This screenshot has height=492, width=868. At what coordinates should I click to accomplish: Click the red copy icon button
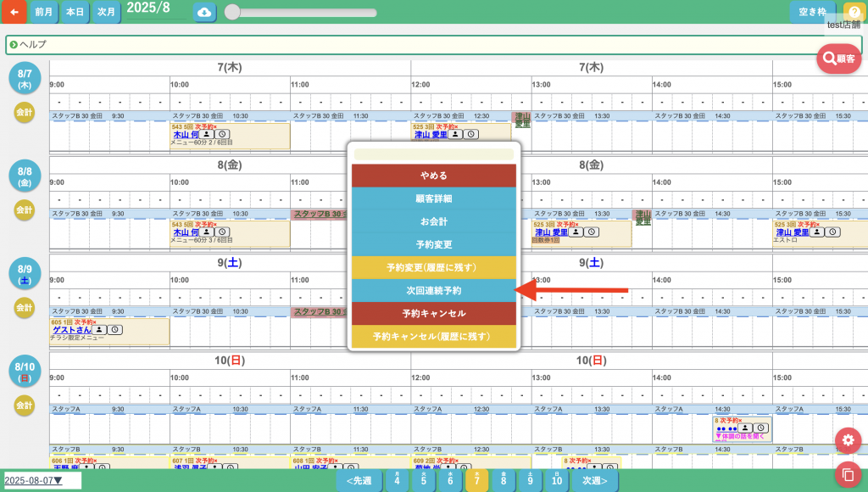coord(848,473)
